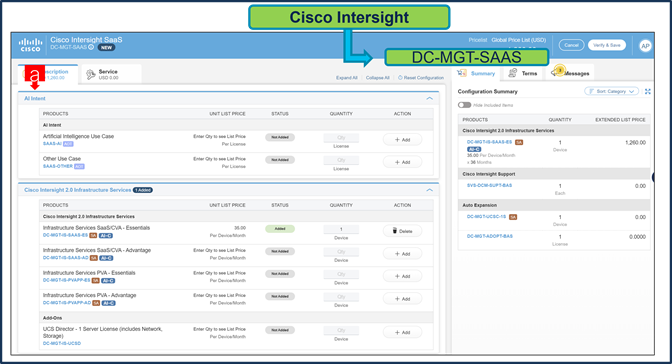
Task: Click quantity field for Other Use Case
Action: (x=341, y=160)
